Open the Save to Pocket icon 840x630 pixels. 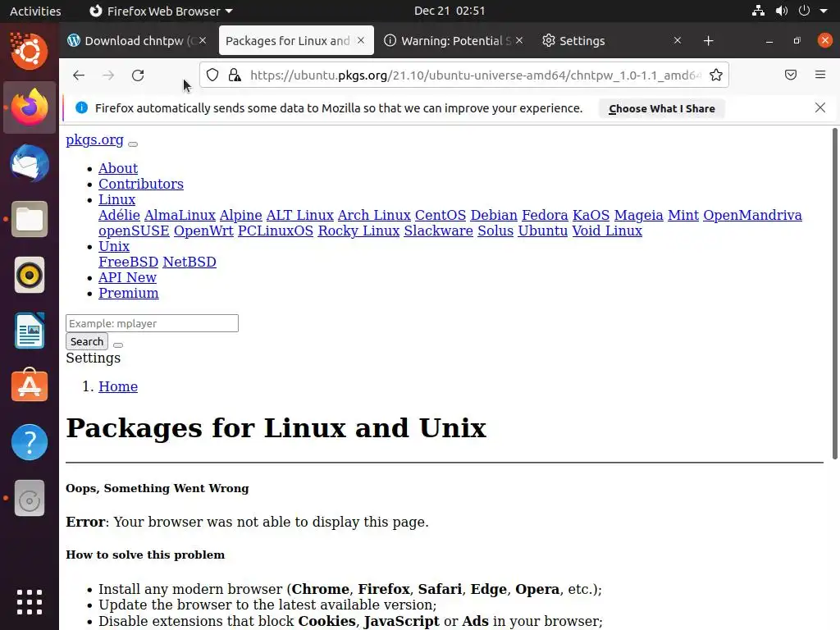pyautogui.click(x=791, y=75)
